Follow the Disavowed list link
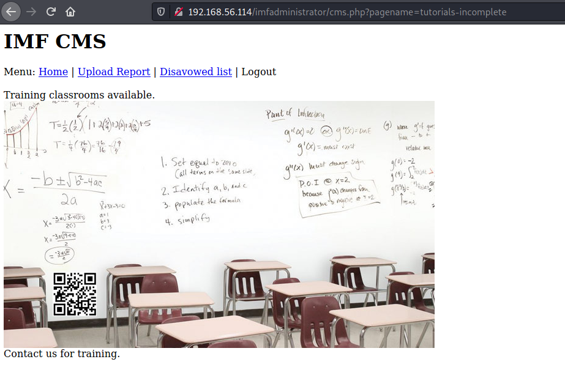Screen dimensions: 565x392 pyautogui.click(x=196, y=72)
